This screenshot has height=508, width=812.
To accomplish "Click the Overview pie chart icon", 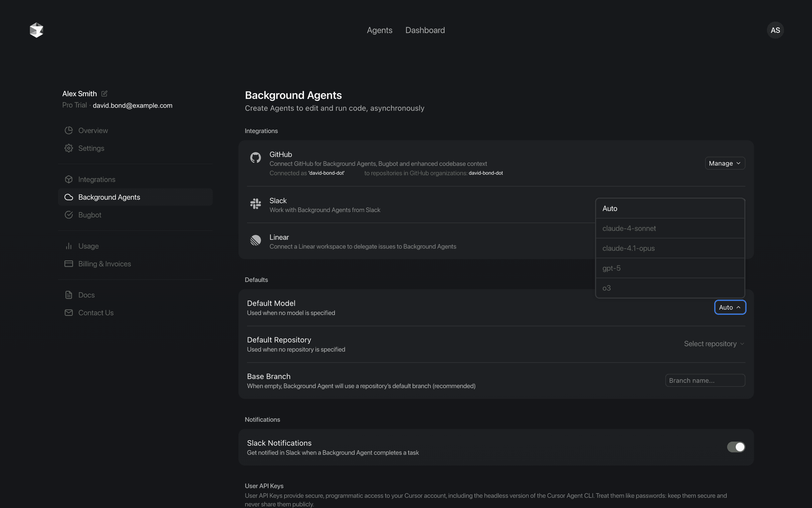I will click(x=69, y=130).
